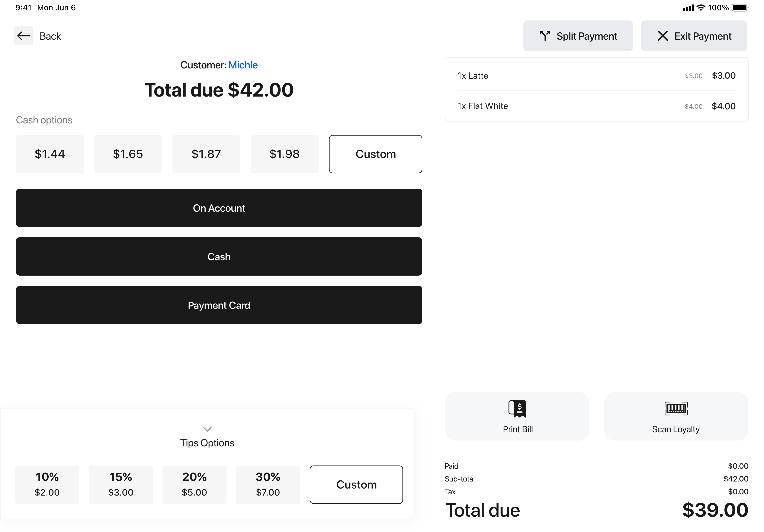Open customer Michle link
This screenshot has width=764, height=532.
point(243,65)
